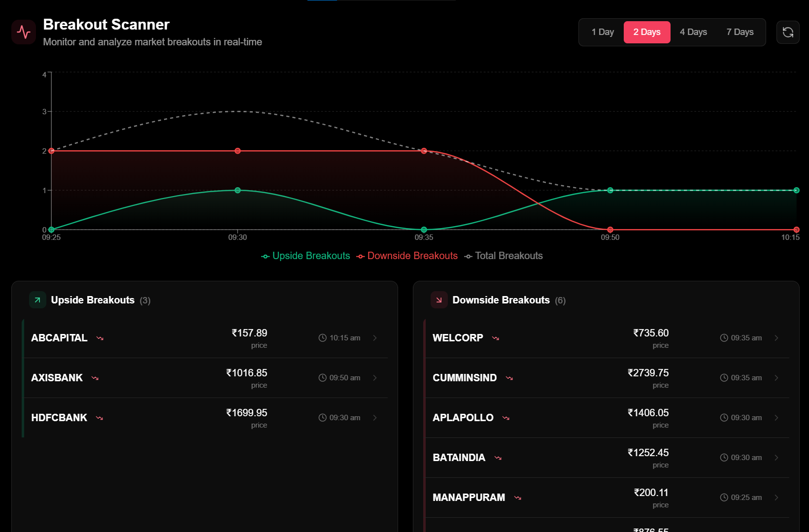
Task: Click the downtrend icon beside APLAPOLLO
Action: [506, 418]
